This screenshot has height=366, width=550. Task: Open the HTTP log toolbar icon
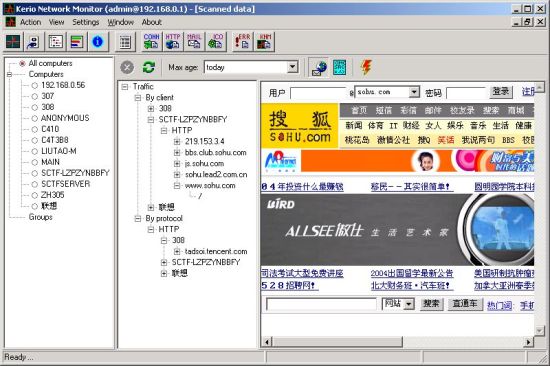173,41
